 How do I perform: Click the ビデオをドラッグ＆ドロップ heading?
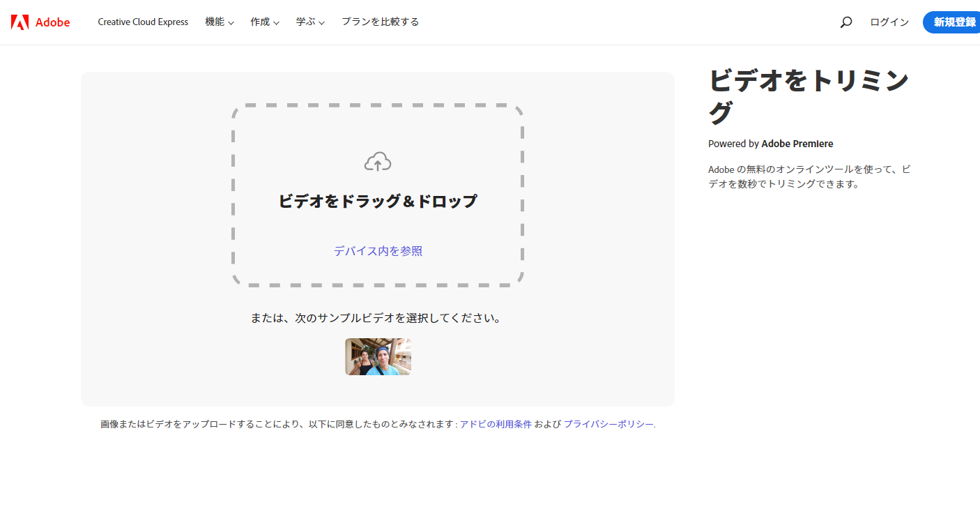coord(378,202)
